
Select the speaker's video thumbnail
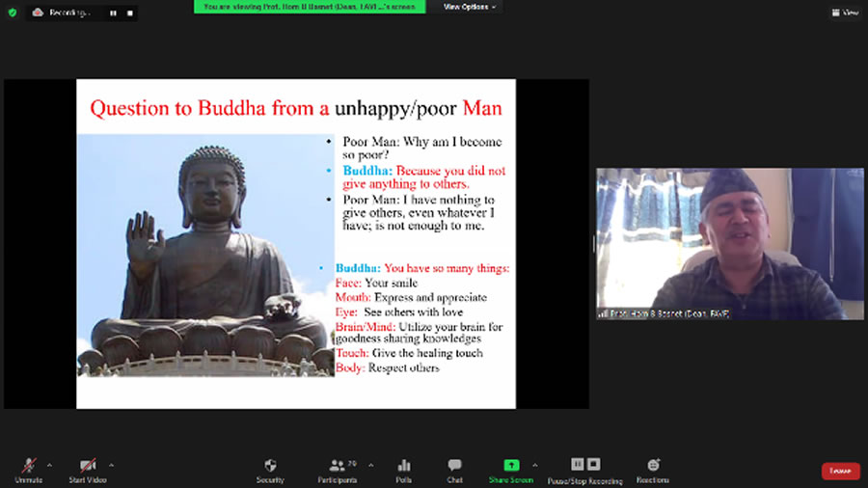730,243
